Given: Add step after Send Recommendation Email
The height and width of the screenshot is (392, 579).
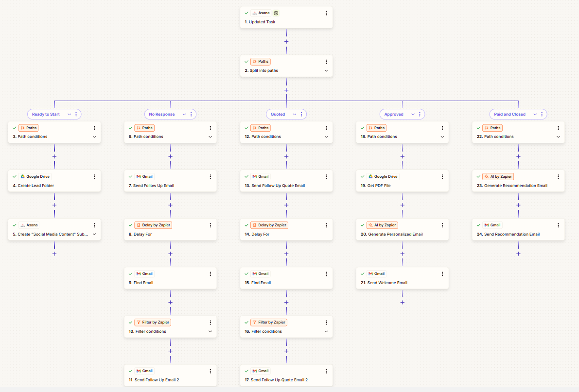Looking at the screenshot, I should tap(518, 254).
